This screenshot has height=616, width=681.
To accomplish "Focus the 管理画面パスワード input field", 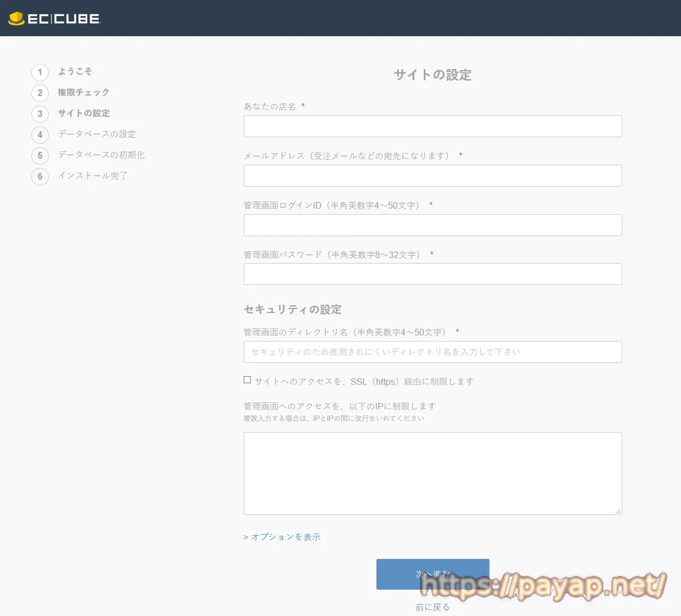I will click(432, 274).
